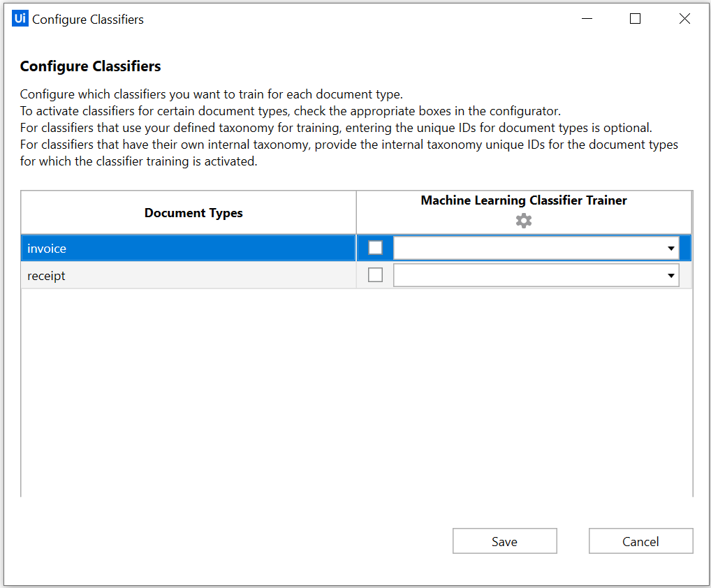This screenshot has width=711, height=588.
Task: Expand the receipt row dropdown arrow
Action: click(x=670, y=275)
